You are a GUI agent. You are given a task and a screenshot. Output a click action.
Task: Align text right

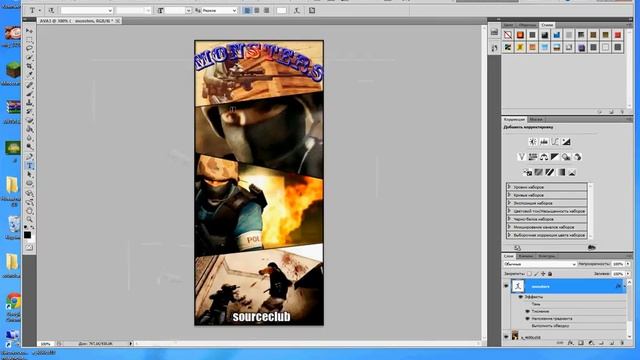[267, 10]
